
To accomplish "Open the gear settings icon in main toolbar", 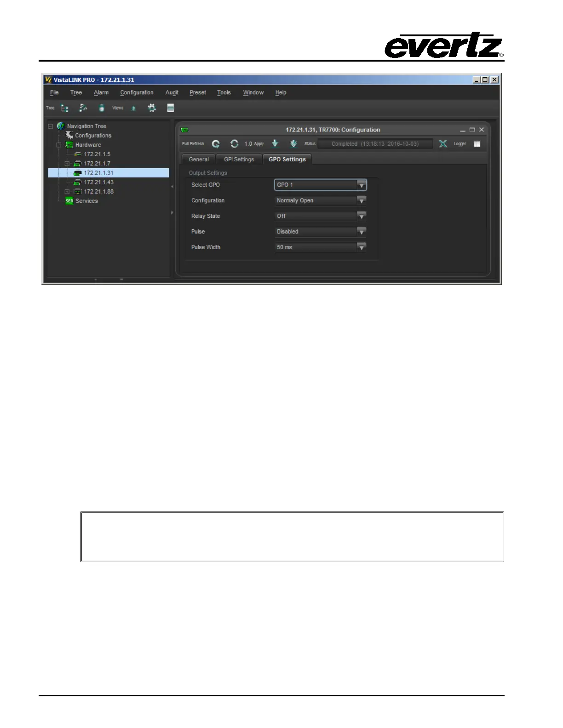I will click(x=152, y=108).
